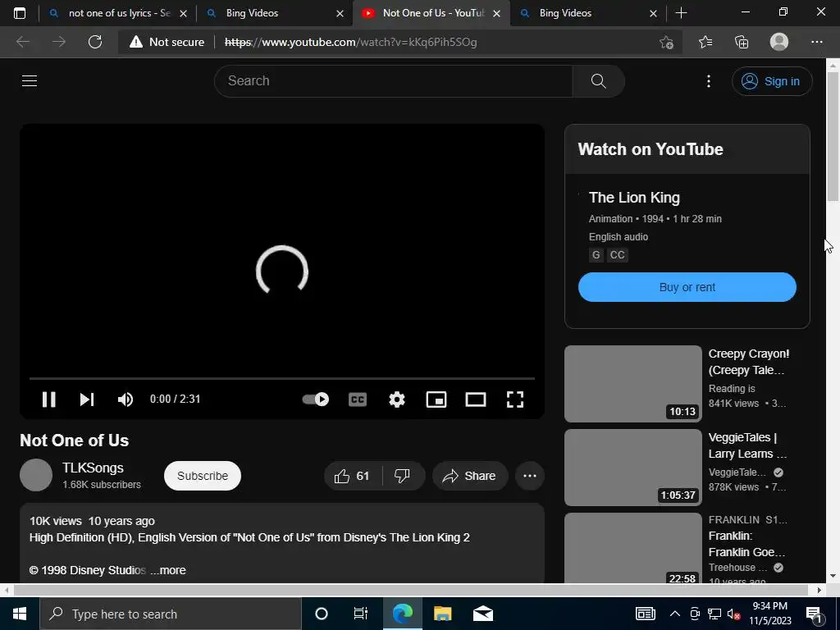Toggle closed captions in player
The image size is (840, 630).
coord(358,399)
